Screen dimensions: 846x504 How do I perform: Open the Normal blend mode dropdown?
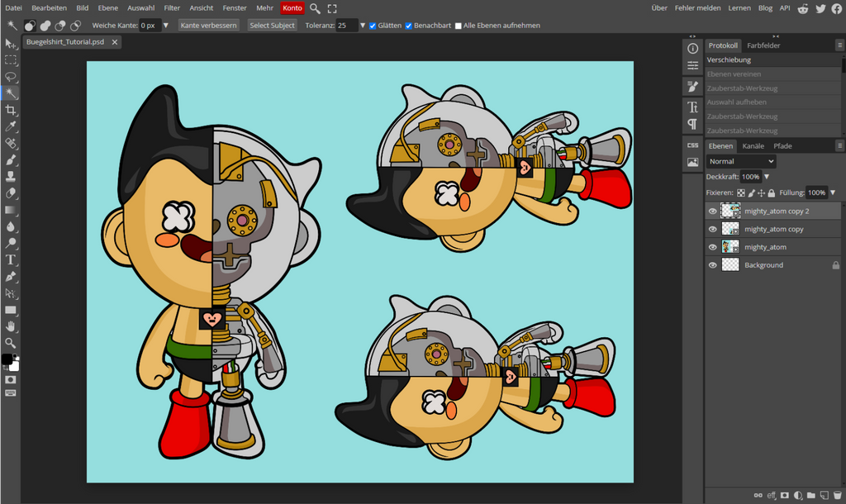click(741, 161)
